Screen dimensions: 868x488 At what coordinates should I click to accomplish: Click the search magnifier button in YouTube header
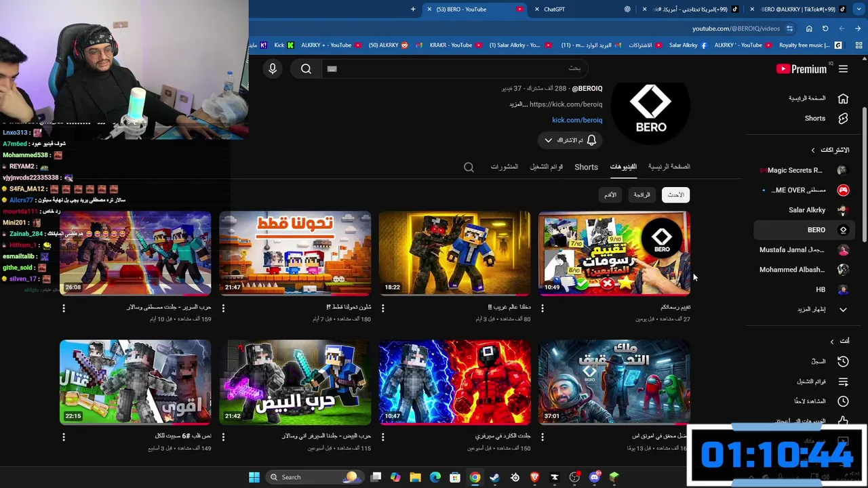point(306,68)
